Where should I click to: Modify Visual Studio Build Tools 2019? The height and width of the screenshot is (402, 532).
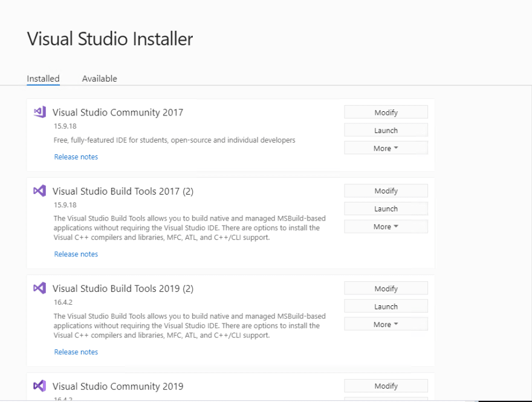coord(386,288)
